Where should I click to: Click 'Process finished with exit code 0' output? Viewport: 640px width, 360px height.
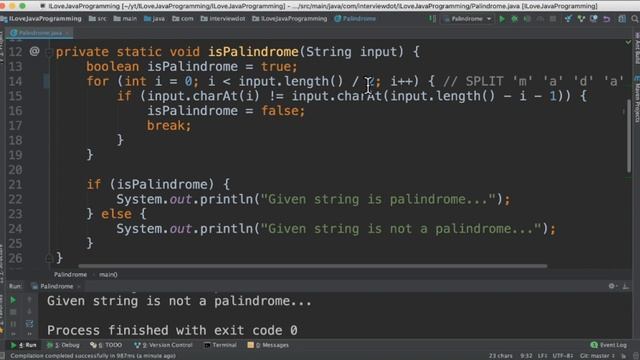click(172, 330)
